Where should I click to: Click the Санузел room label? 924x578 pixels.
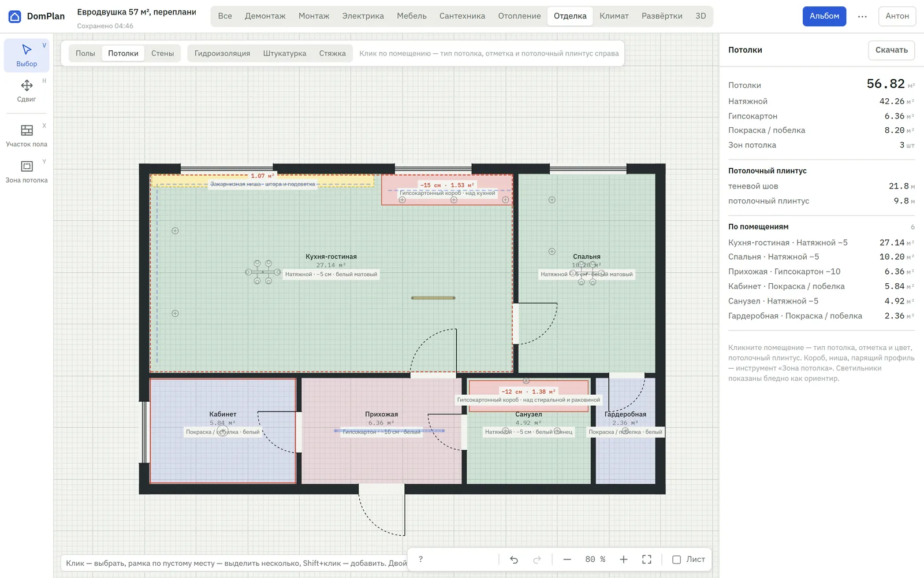[x=528, y=414]
